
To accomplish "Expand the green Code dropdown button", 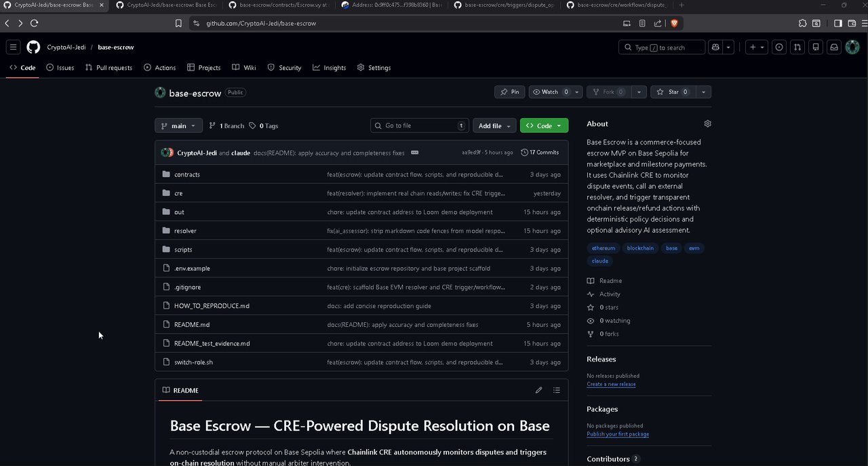I will (x=544, y=125).
